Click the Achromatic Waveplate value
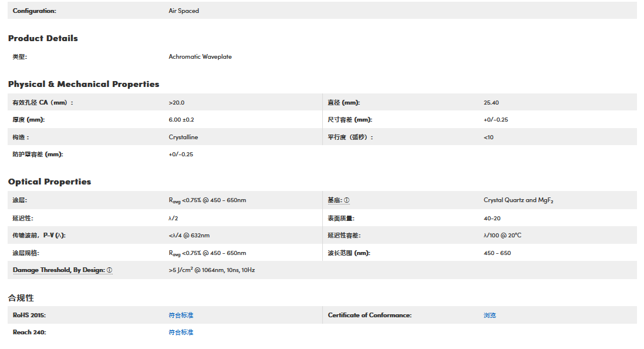This screenshot has height=349, width=644. pos(200,57)
